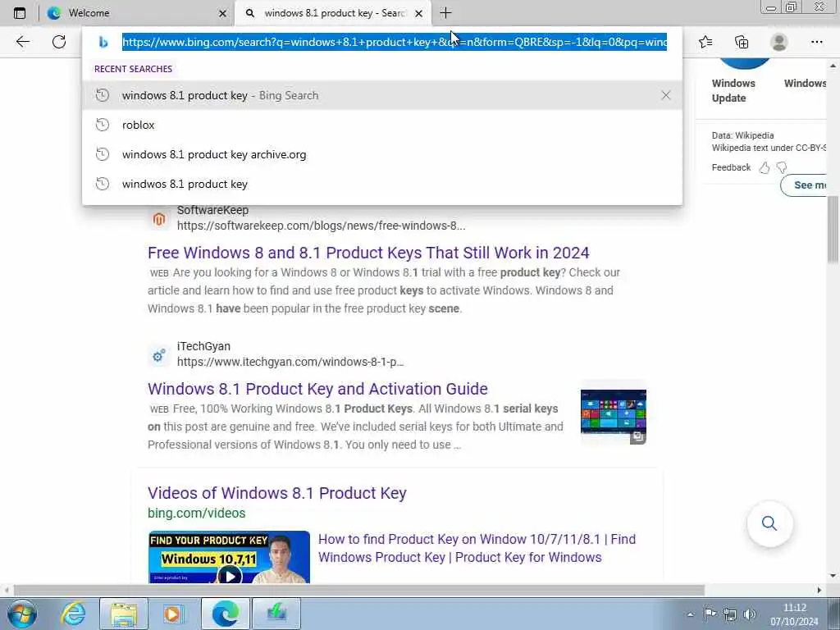The image size is (840, 630).
Task: Open the Favorites star icon
Action: click(705, 42)
